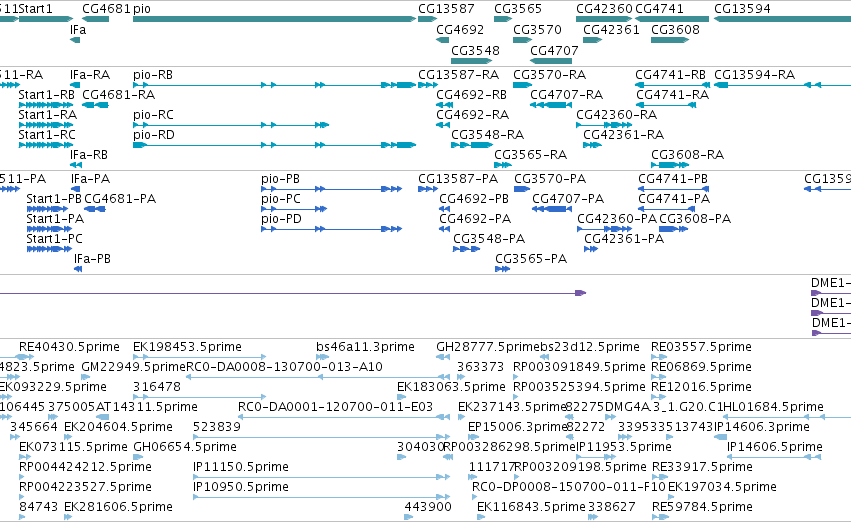The image size is (851, 522).
Task: Select the IFa gene label
Action: (78, 30)
